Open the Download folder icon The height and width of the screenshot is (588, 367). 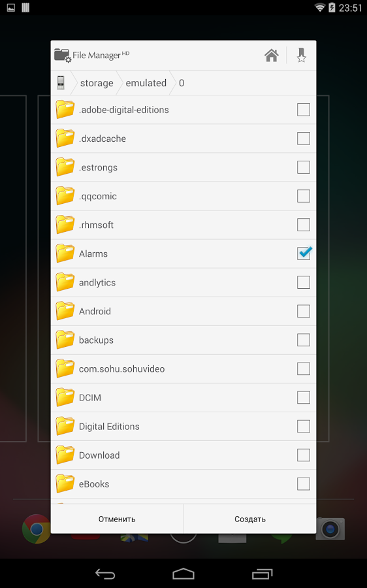(65, 455)
